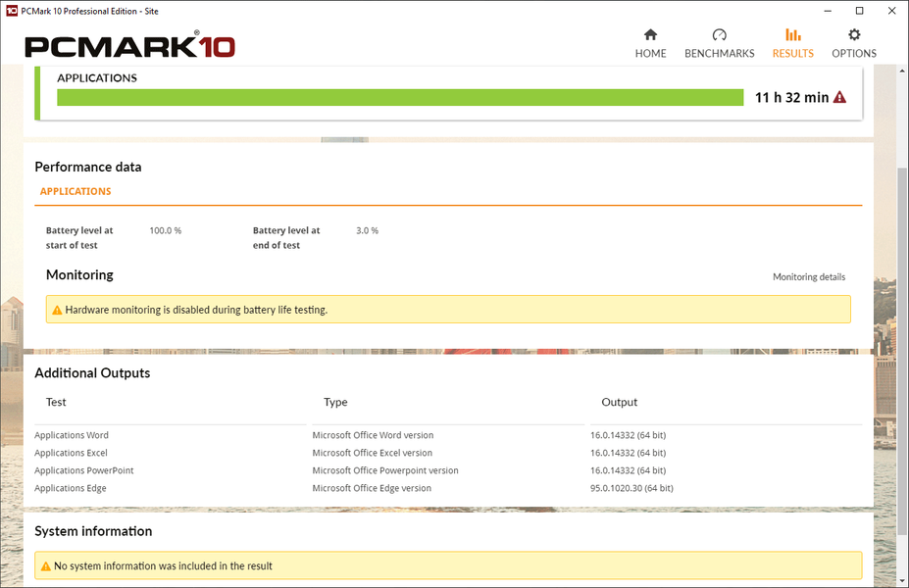Screen dimensions: 909x588
Task: Click the Additional Outputs heading
Action: (92, 373)
